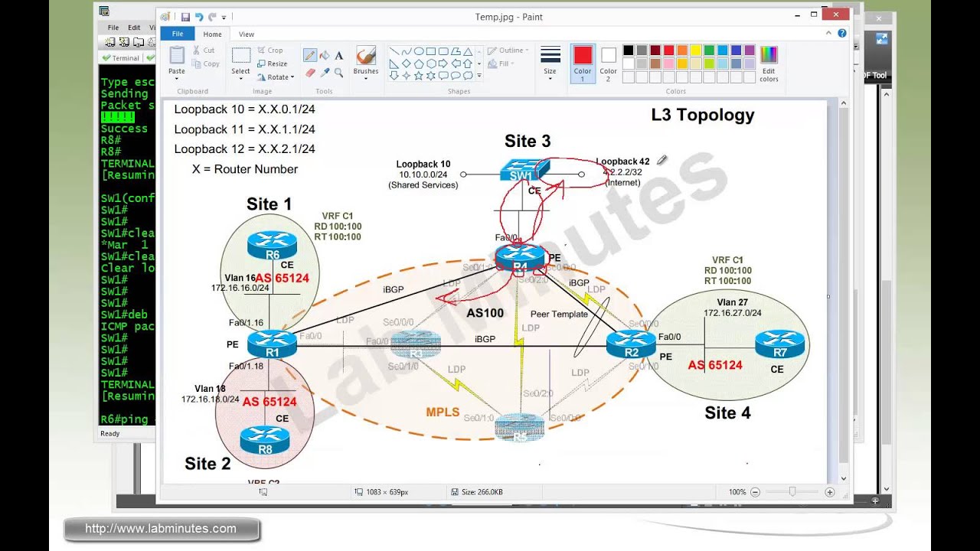Click the canvas scroll-down arrow

tap(844, 478)
